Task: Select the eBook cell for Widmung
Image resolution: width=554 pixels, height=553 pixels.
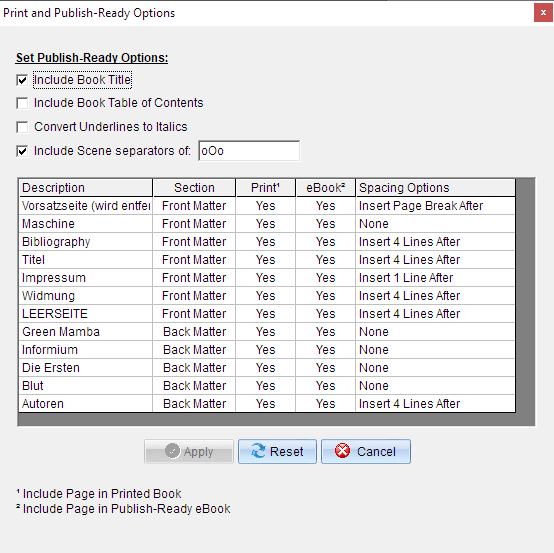Action: tap(325, 296)
